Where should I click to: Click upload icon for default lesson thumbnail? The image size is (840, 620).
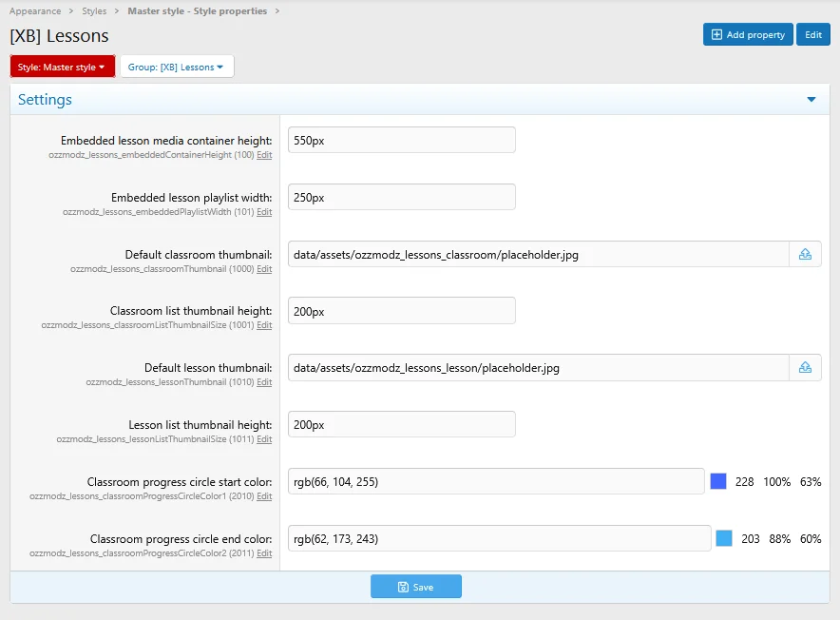pyautogui.click(x=805, y=368)
